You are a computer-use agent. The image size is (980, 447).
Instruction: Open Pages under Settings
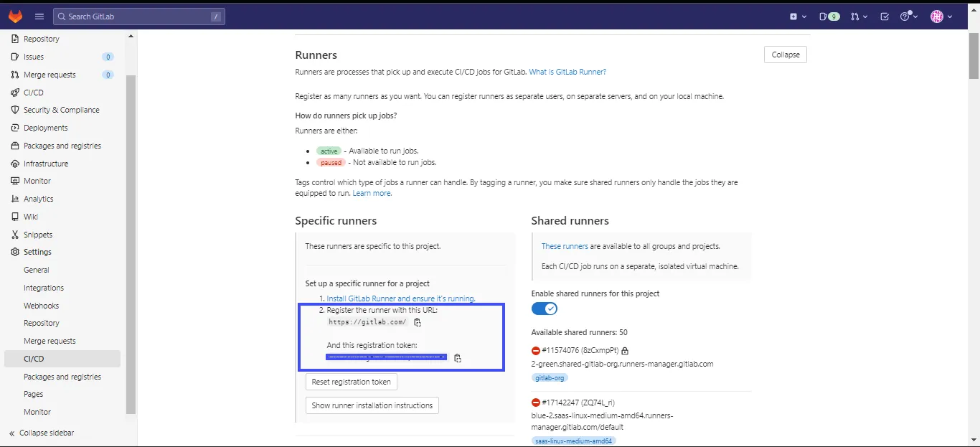(33, 394)
